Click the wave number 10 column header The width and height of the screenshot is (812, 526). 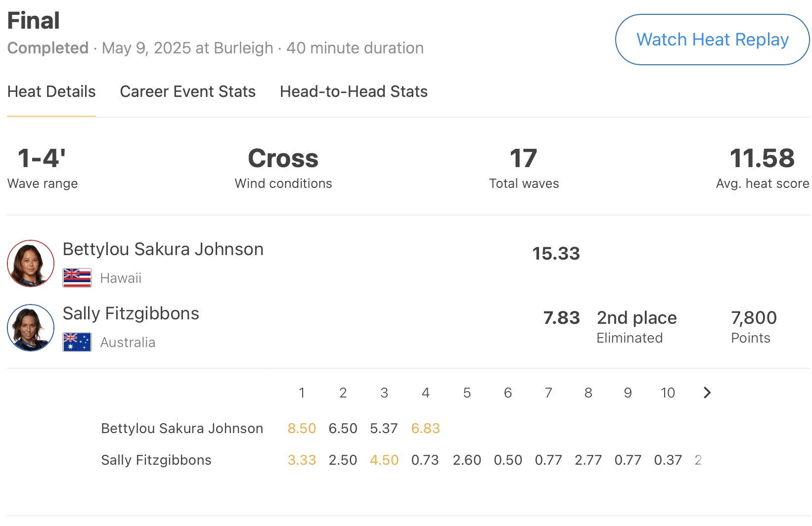click(668, 393)
